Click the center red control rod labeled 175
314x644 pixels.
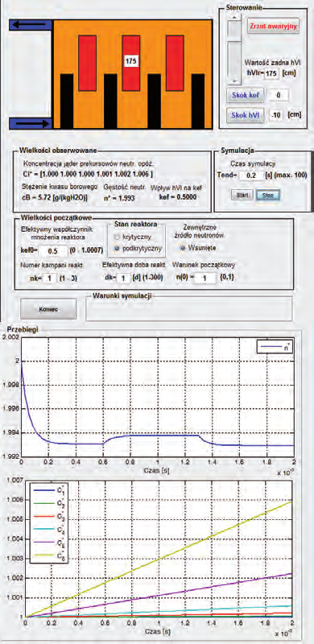click(x=131, y=63)
